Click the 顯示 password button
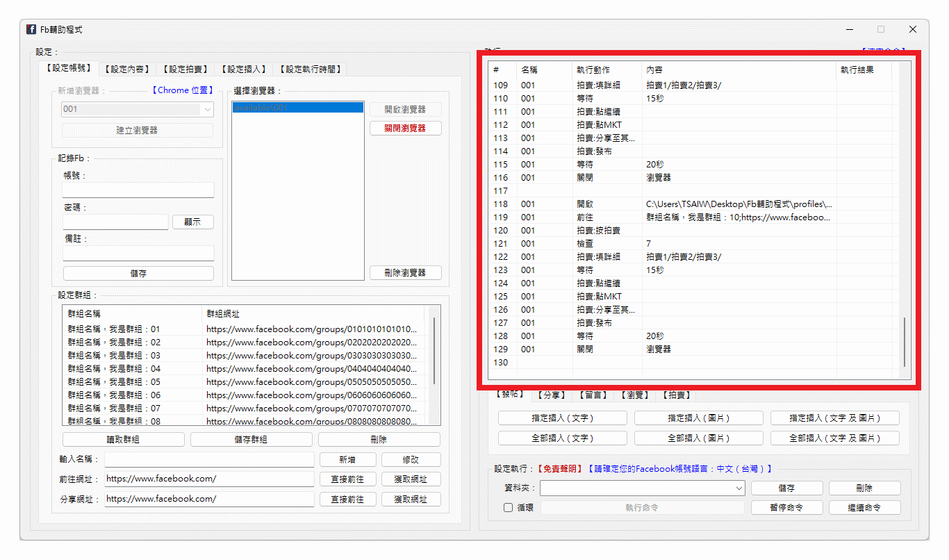The image size is (949, 560). pos(192,222)
